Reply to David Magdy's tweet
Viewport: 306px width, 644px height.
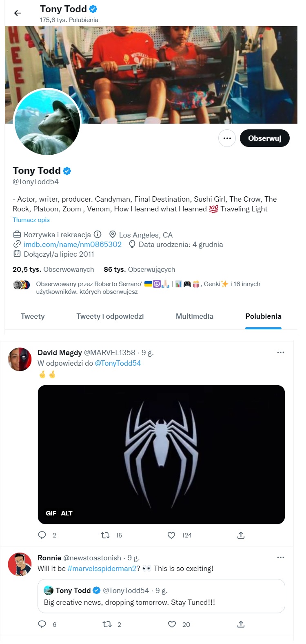click(42, 535)
